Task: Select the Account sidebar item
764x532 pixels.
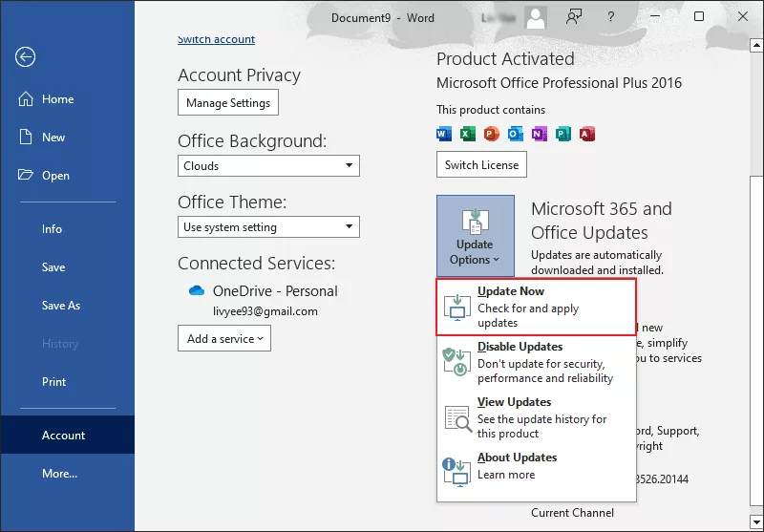Action: coord(67,435)
